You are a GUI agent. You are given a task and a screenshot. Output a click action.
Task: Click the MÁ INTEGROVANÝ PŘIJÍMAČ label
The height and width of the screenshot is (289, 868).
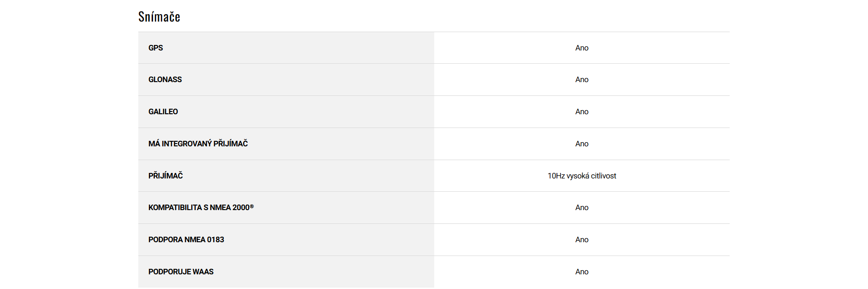(198, 144)
